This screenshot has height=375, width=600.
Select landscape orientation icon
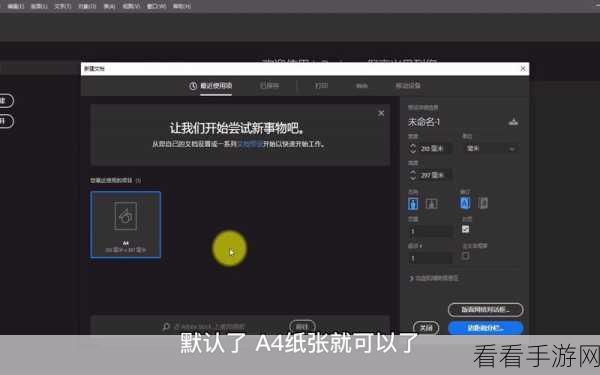[431, 204]
